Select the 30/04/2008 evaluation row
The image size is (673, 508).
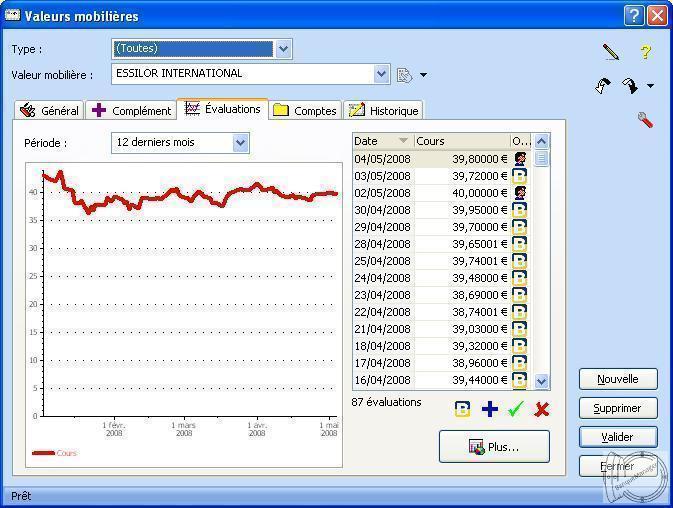pyautogui.click(x=430, y=210)
